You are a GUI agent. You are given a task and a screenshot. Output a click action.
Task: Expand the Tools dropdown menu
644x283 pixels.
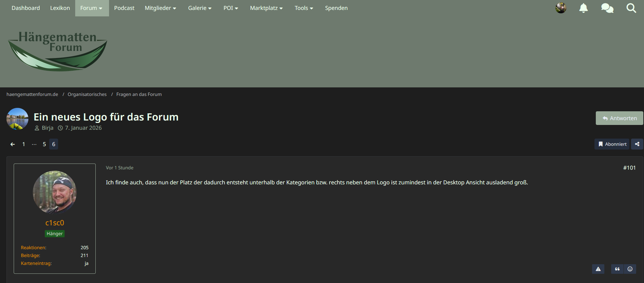pyautogui.click(x=304, y=8)
